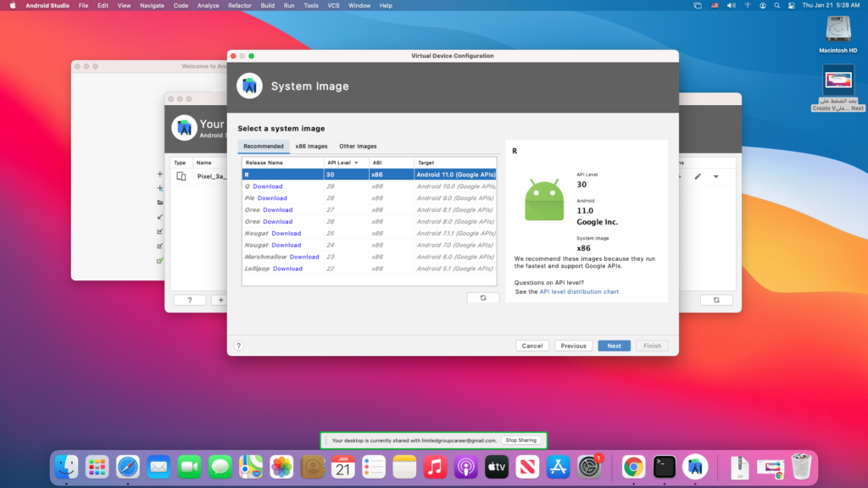
Task: Click the Release Name column header
Action: (283, 163)
